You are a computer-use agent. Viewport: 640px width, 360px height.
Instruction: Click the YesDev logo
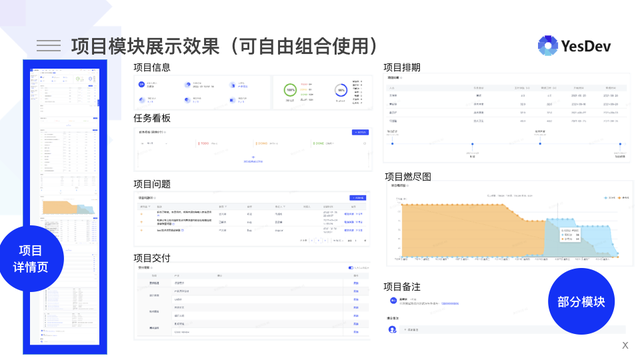pyautogui.click(x=574, y=46)
